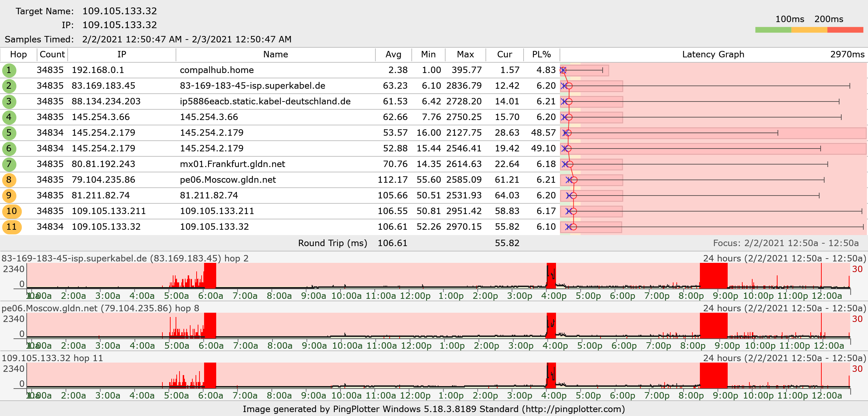Click the Focus time range text
868x416 pixels.
click(786, 243)
